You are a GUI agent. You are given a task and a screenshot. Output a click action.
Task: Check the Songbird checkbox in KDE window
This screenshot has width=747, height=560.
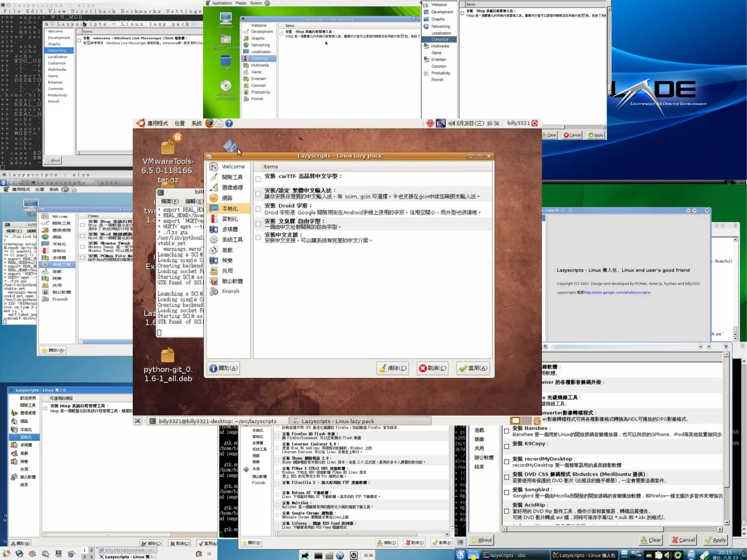[507, 492]
